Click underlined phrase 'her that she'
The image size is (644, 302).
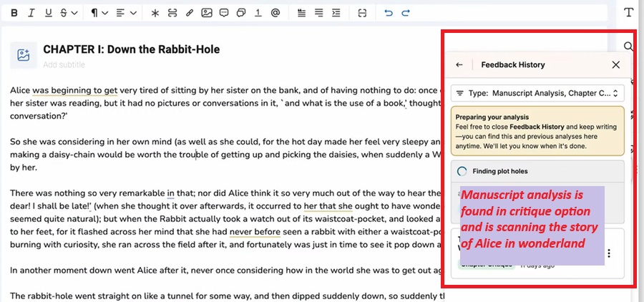coord(328,206)
